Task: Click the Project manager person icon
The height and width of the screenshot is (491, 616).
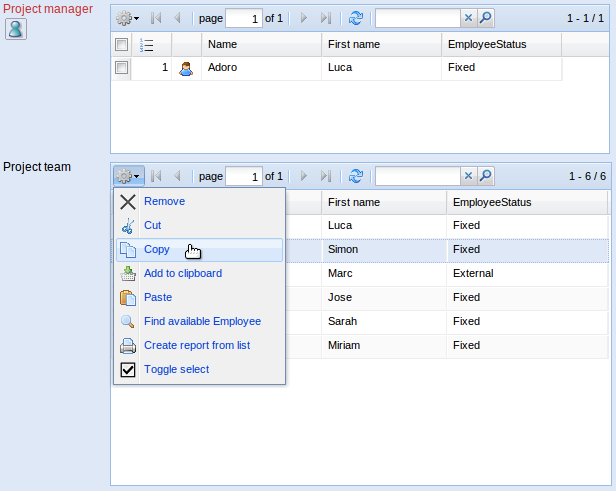Action: [16, 29]
